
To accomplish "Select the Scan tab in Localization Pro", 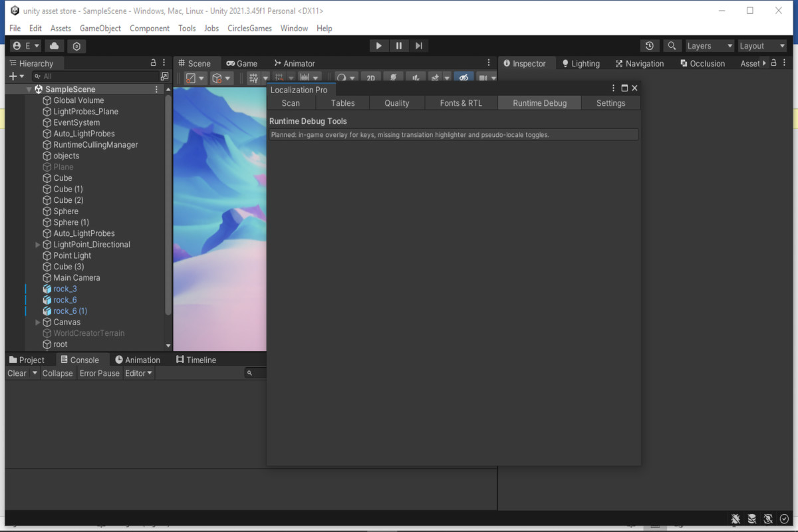I will [x=291, y=102].
